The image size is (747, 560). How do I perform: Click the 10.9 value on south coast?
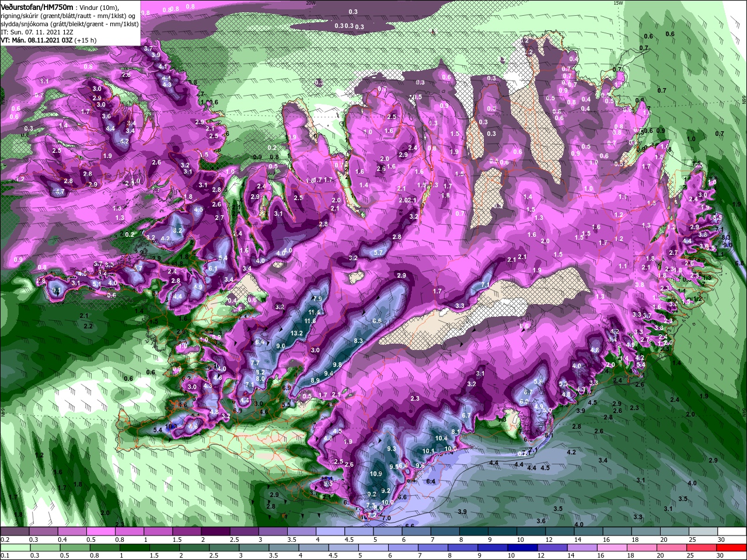[x=376, y=474]
